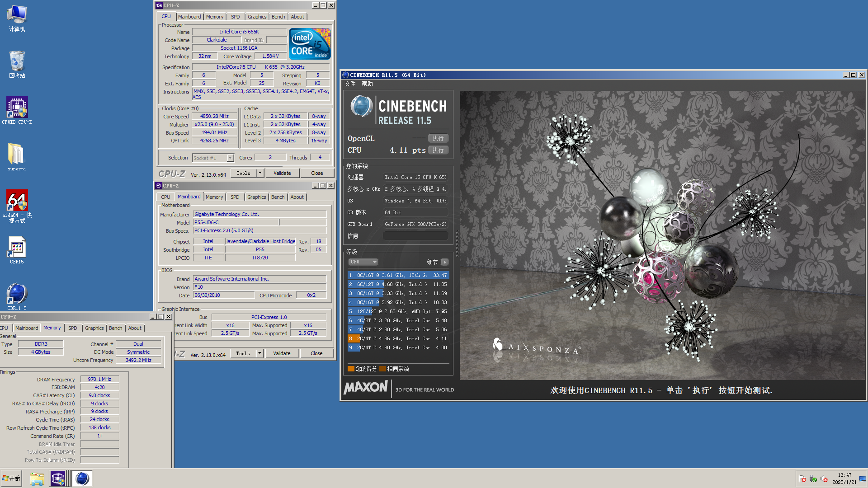Click the Intel Core i5 logo badge

310,44
